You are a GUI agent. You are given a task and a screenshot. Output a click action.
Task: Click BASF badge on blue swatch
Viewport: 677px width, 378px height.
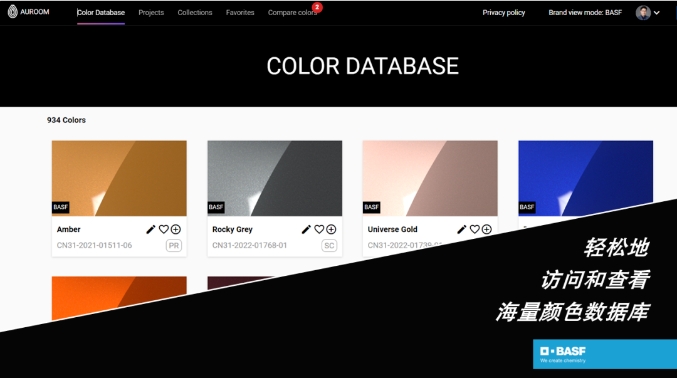click(527, 207)
